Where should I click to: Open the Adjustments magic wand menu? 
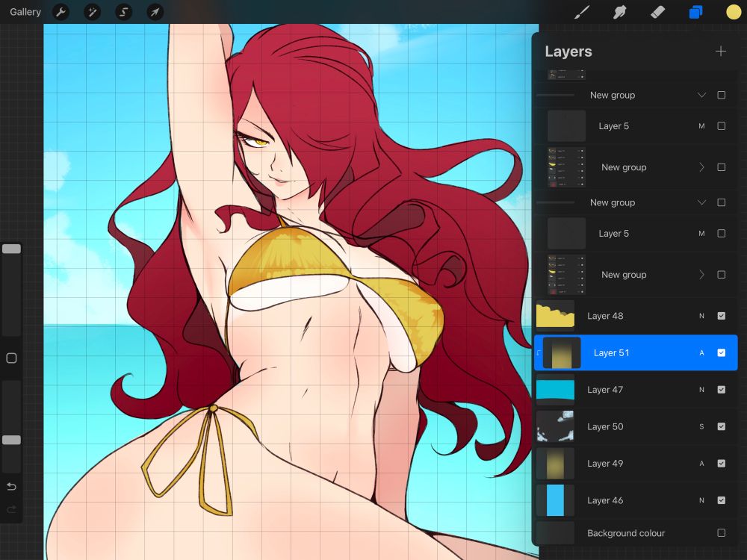92,12
